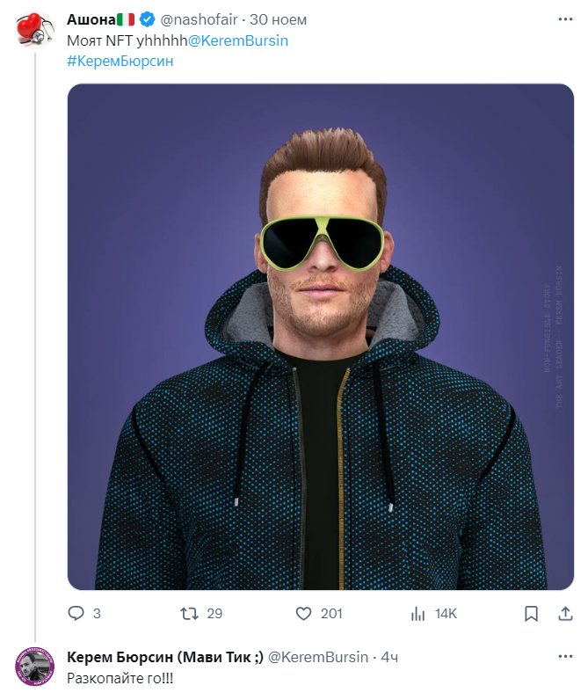Click the blue verified badge beside Ашона
Screen dimensions: 588x700
tap(146, 19)
